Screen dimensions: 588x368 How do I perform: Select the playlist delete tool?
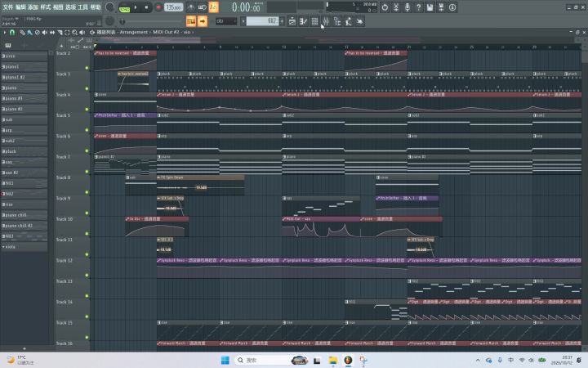(37, 33)
